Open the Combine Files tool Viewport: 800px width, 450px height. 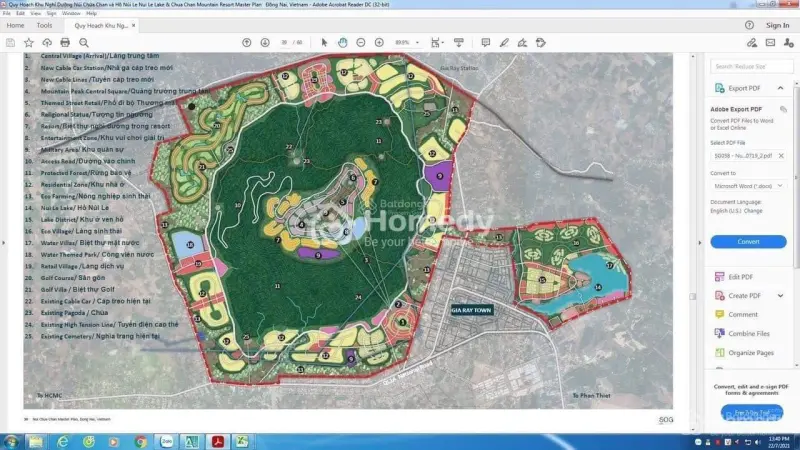748,334
